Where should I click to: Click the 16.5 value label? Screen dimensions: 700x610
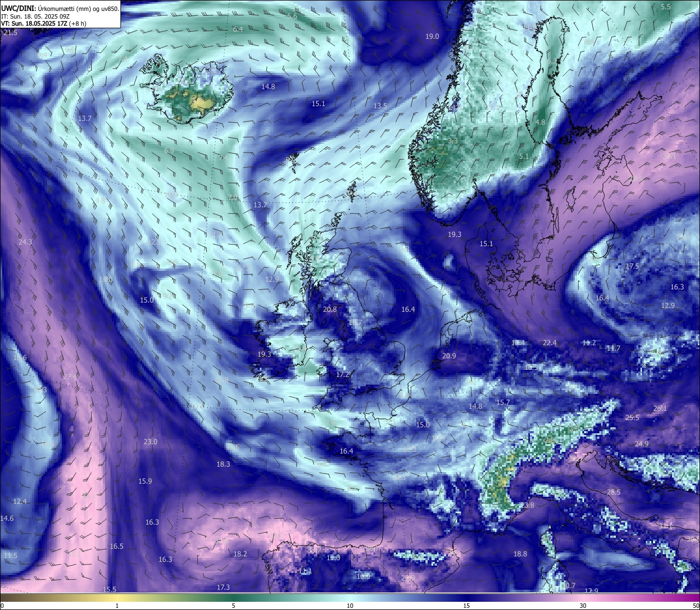[116, 546]
